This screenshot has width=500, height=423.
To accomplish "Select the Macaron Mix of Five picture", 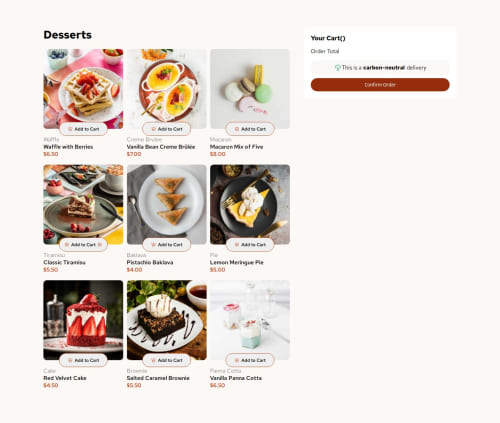I will pyautogui.click(x=250, y=89).
